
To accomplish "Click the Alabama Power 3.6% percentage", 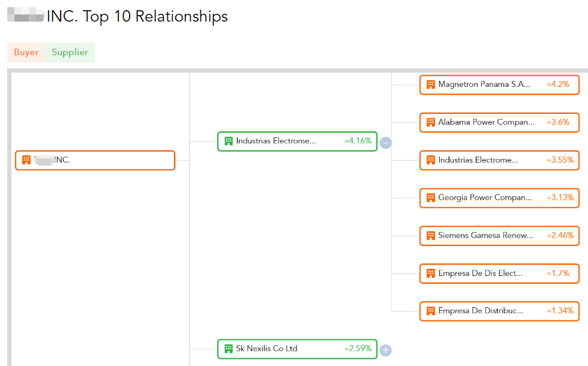I will click(x=558, y=122).
